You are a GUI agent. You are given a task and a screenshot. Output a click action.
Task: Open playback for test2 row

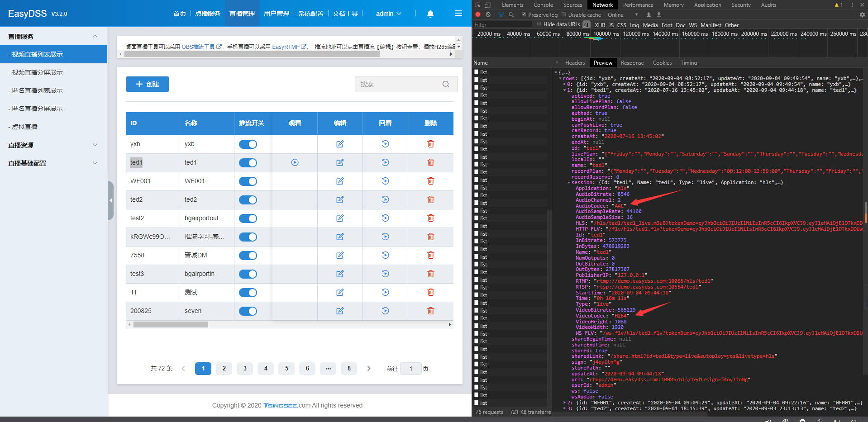pyautogui.click(x=386, y=218)
